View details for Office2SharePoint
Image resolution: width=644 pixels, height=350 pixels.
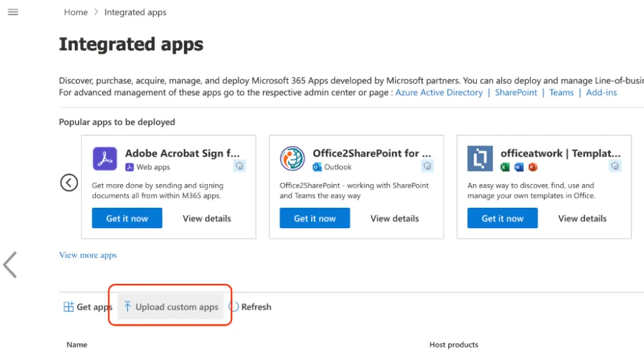coord(394,218)
